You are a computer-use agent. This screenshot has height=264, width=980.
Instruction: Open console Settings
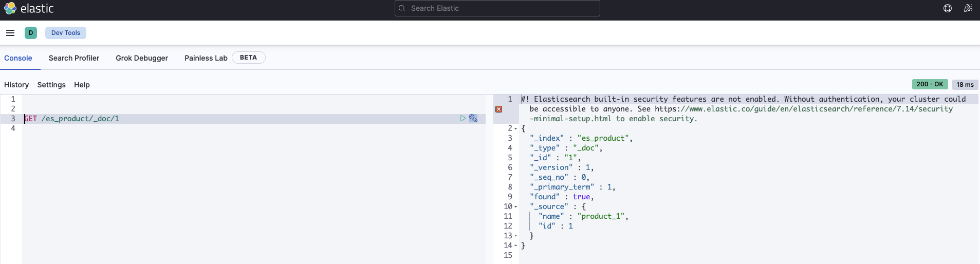pos(51,85)
